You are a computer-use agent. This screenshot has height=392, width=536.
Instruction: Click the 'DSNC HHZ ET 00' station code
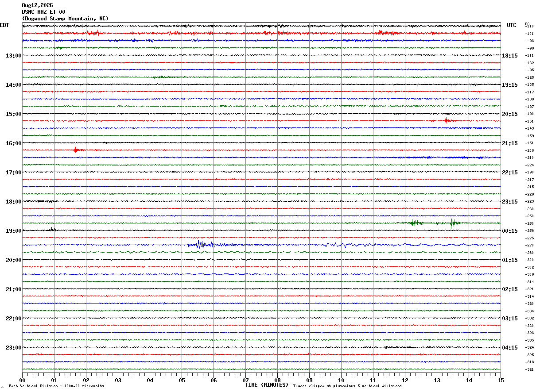pyautogui.click(x=43, y=12)
